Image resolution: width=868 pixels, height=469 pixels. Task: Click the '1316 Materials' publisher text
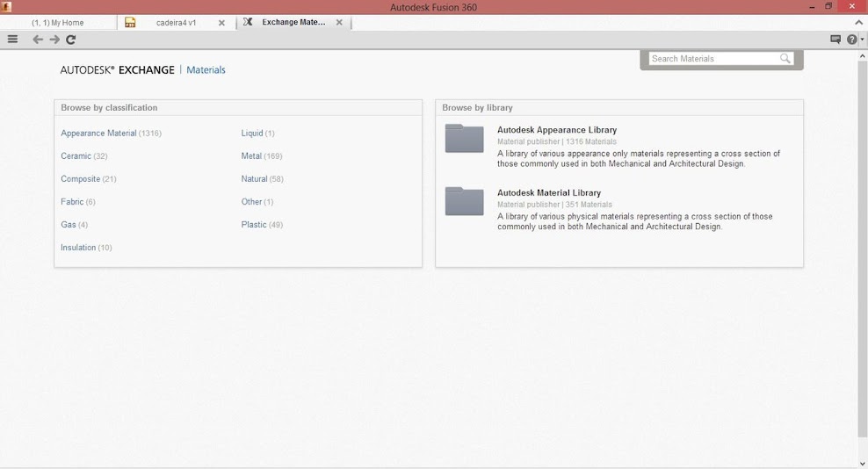(x=591, y=141)
